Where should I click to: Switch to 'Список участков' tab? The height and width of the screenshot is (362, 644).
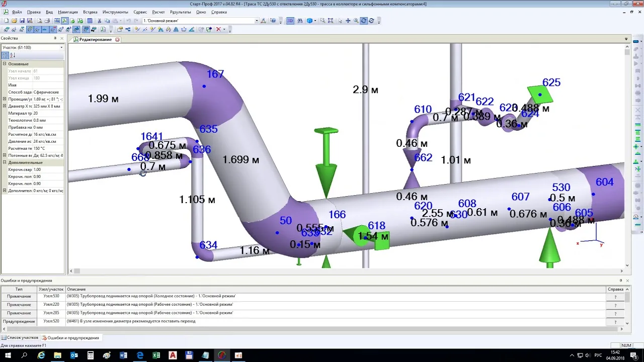tap(20, 338)
